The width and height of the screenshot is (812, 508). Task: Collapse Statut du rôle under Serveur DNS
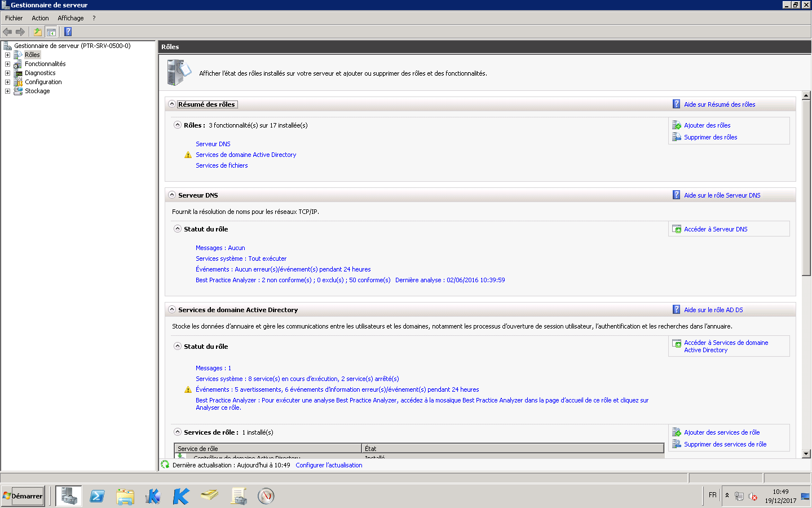(178, 229)
